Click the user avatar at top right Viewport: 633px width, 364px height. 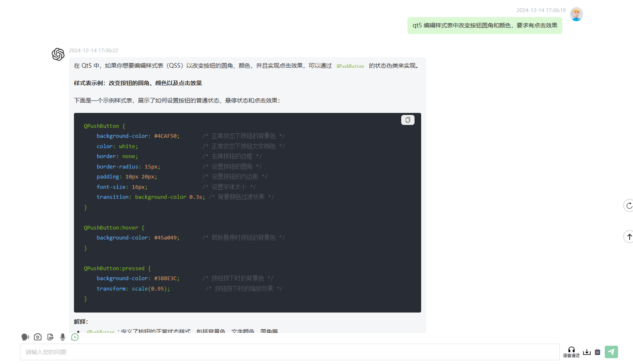(x=576, y=14)
